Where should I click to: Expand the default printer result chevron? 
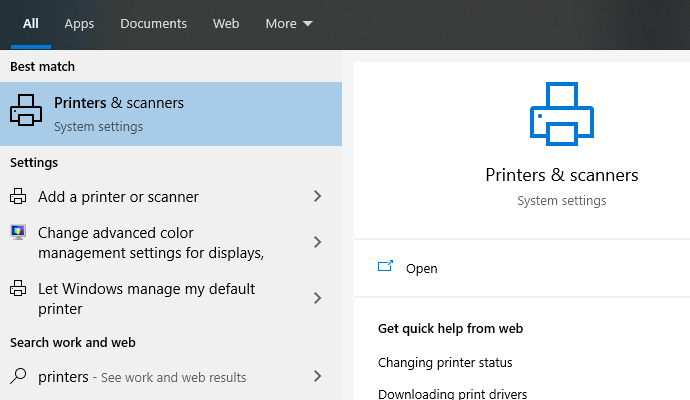click(x=317, y=298)
